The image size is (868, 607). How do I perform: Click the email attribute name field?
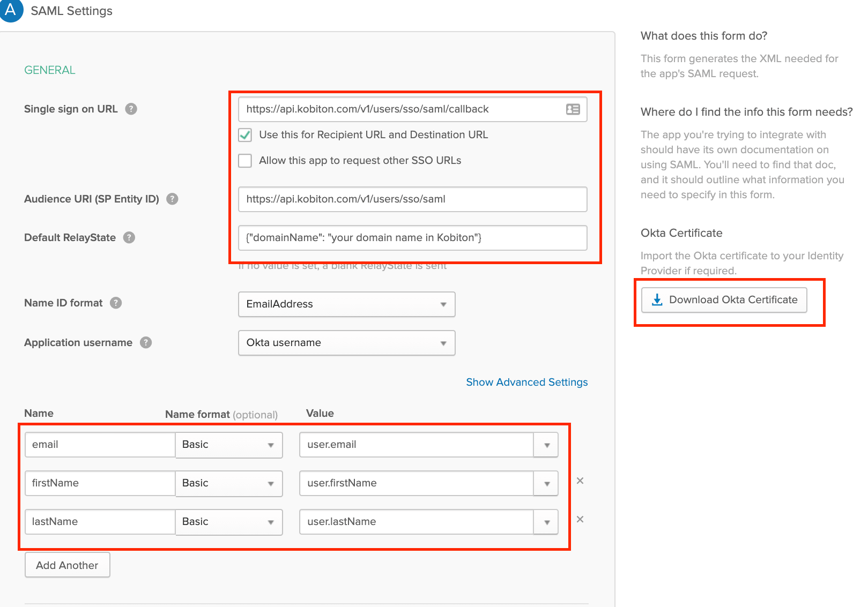pos(100,445)
